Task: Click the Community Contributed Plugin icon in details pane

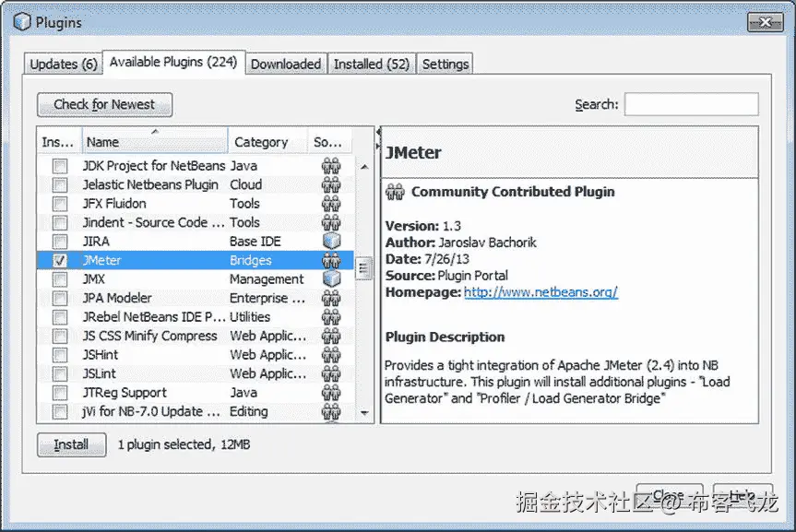Action: tap(395, 192)
